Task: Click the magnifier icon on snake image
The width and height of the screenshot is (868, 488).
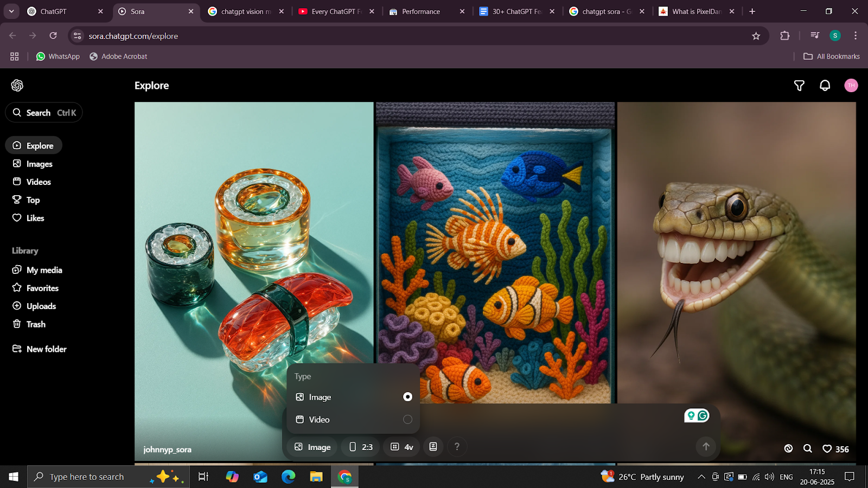Action: [x=807, y=448]
